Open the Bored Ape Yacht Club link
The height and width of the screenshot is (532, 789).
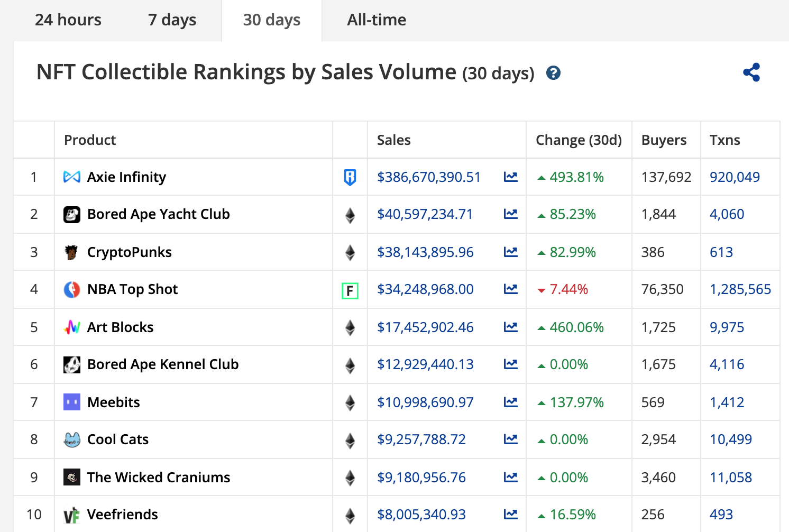(x=159, y=214)
